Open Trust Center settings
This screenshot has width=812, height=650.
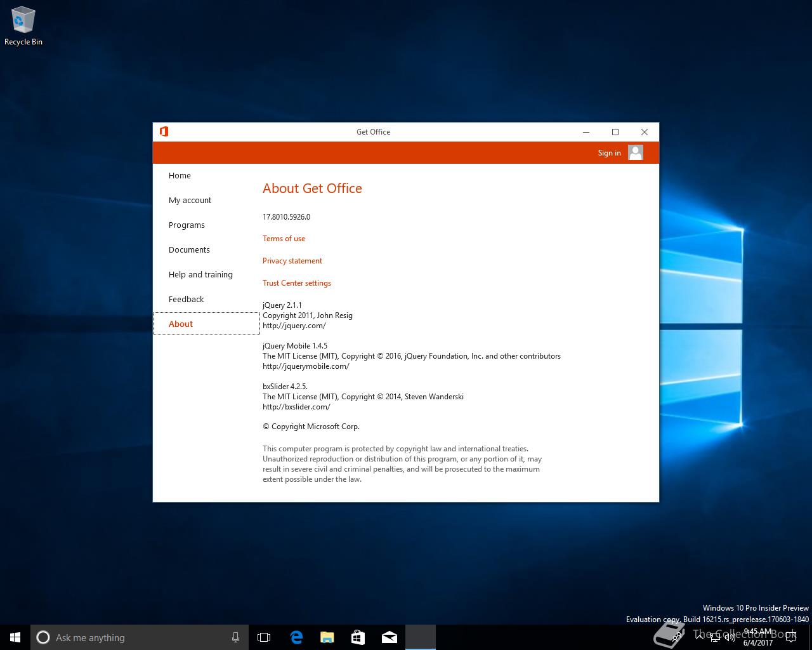pos(297,283)
